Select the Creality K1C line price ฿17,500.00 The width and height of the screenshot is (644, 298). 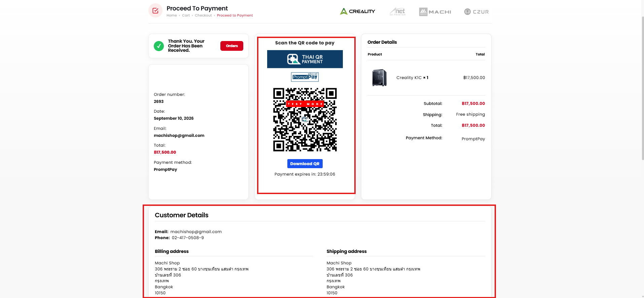tap(474, 78)
